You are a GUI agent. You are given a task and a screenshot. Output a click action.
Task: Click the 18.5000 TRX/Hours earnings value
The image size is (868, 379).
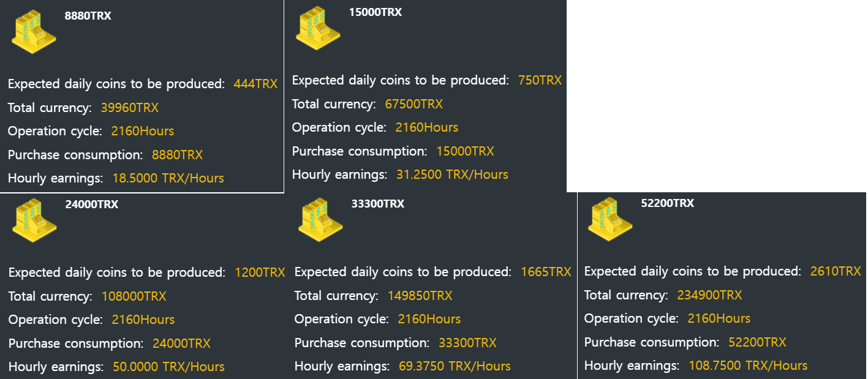coord(168,179)
